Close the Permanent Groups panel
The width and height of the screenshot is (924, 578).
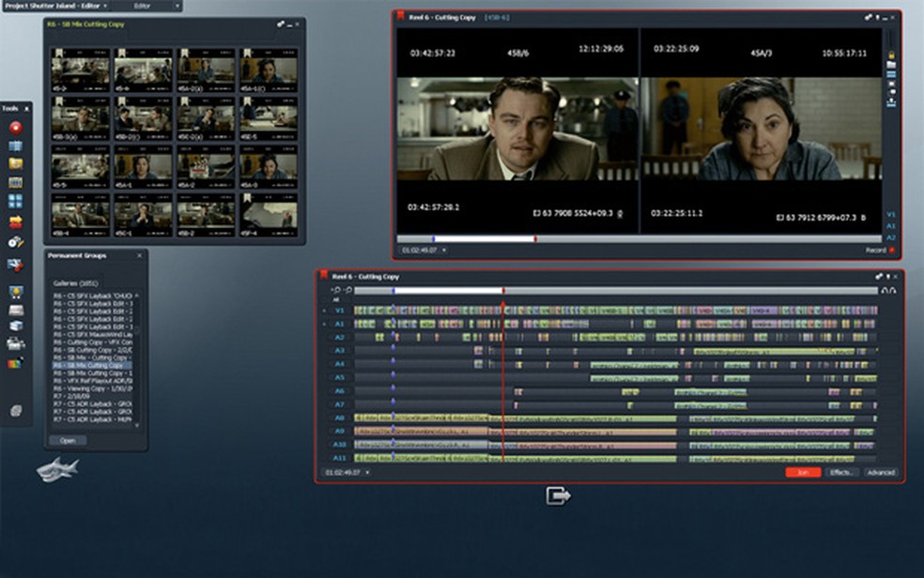pos(139,255)
